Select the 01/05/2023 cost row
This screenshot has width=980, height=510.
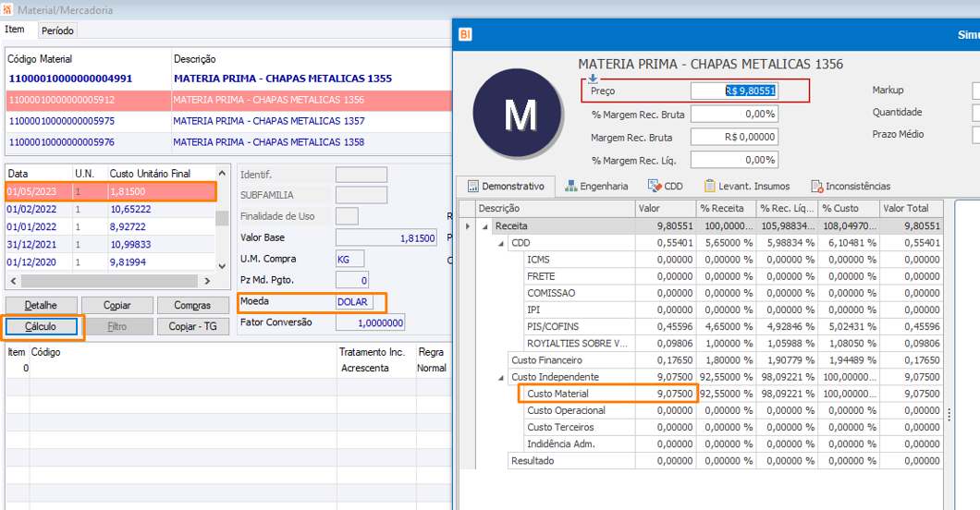[111, 191]
